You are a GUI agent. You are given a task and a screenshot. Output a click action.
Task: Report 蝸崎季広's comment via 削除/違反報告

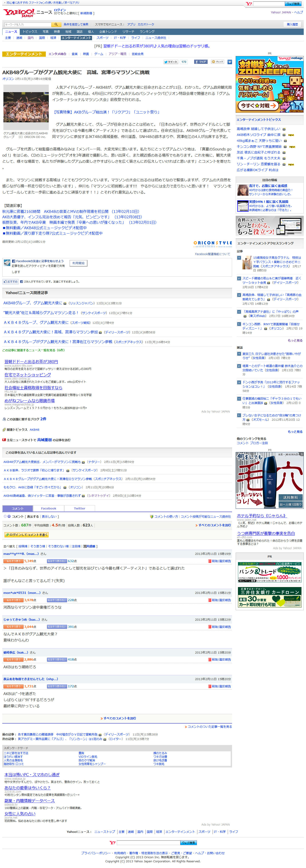pos(220,659)
